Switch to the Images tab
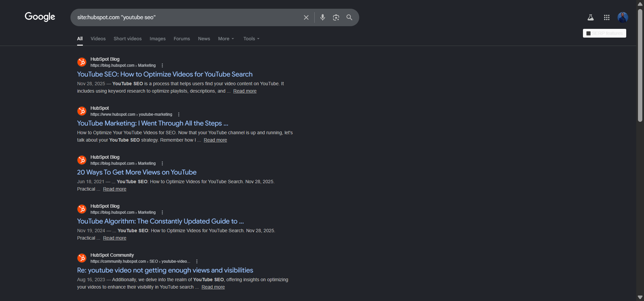This screenshot has width=644, height=301. pyautogui.click(x=158, y=39)
